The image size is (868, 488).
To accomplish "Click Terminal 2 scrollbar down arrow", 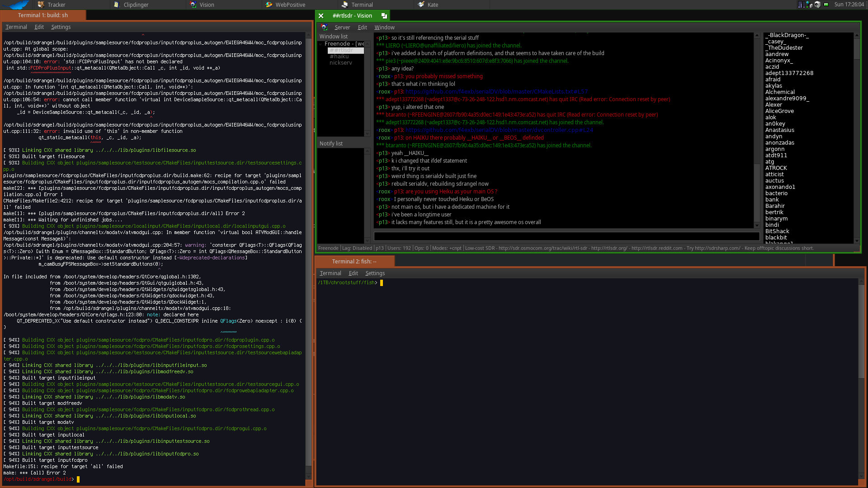I will 861,476.
